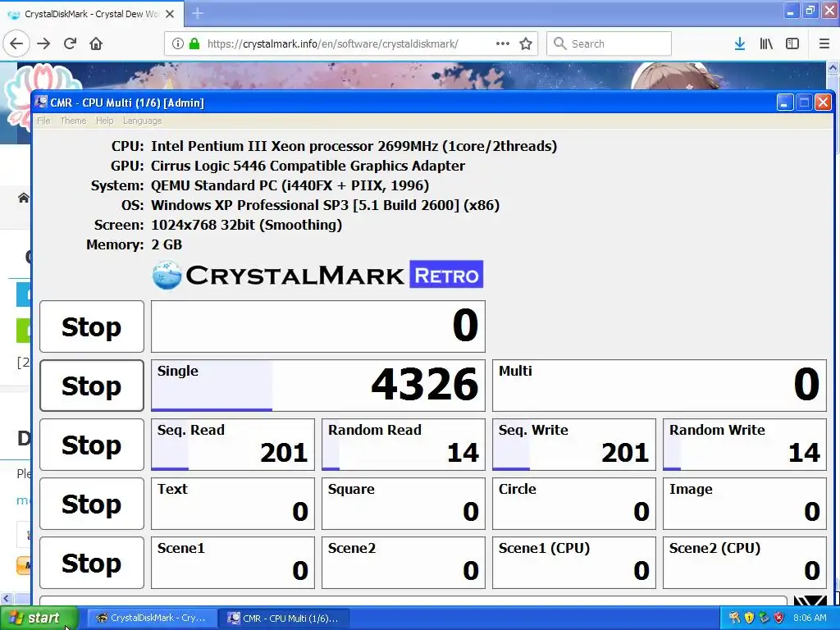The width and height of the screenshot is (840, 630).
Task: Click the green padlock security icon
Action: pyautogui.click(x=194, y=44)
